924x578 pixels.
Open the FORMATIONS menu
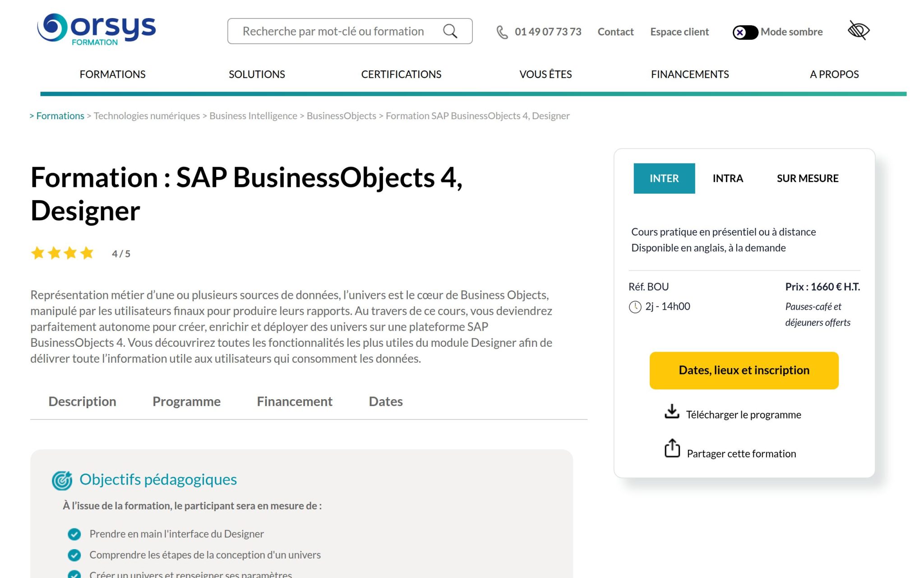click(112, 74)
